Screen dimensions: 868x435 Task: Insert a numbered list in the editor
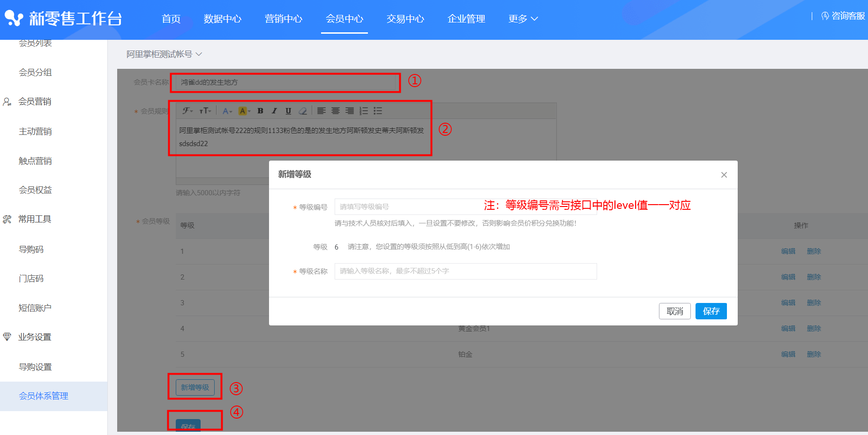[x=364, y=111]
